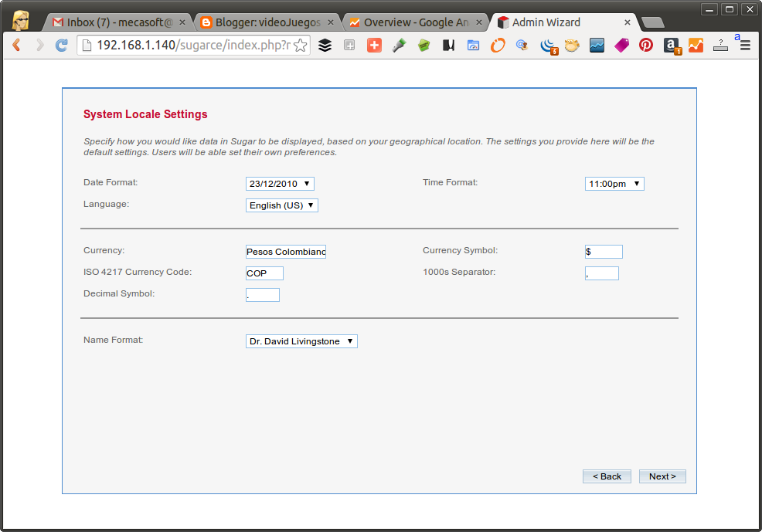Open the Google Analytics extension icon
The width and height of the screenshot is (762, 532).
(x=696, y=46)
